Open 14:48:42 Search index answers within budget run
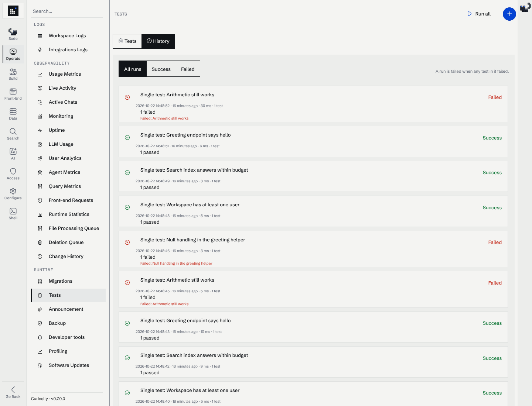The image size is (532, 406). (313, 362)
